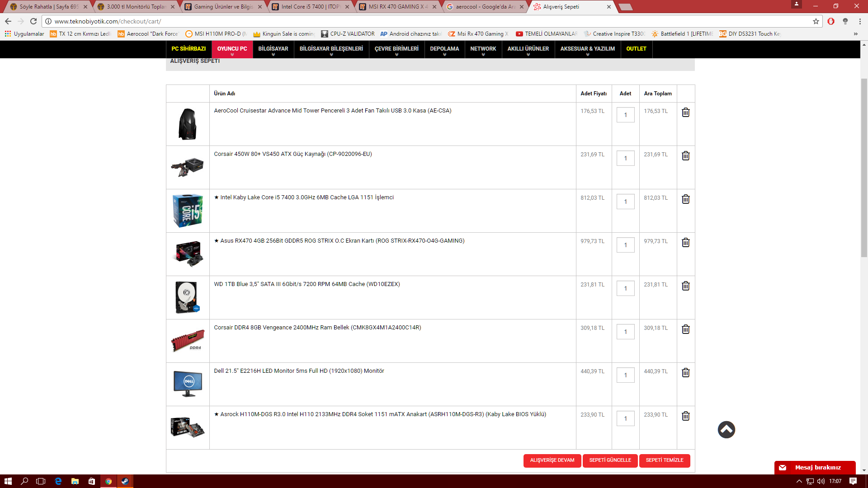Remove Corsair 450W power supply via trash icon
Viewport: 868px width, 488px height.
pyautogui.click(x=685, y=156)
